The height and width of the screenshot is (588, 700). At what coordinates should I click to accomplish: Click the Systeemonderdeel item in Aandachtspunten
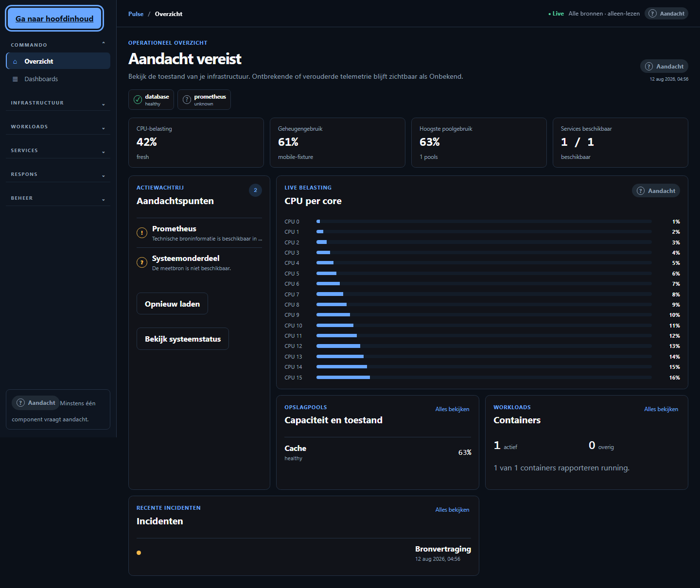[x=199, y=262]
